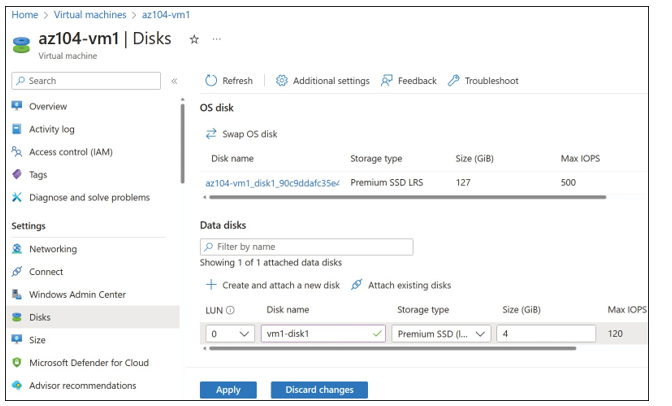Click the Refresh circular arrow icon
Viewport: 672px width, 406px height.
click(211, 81)
